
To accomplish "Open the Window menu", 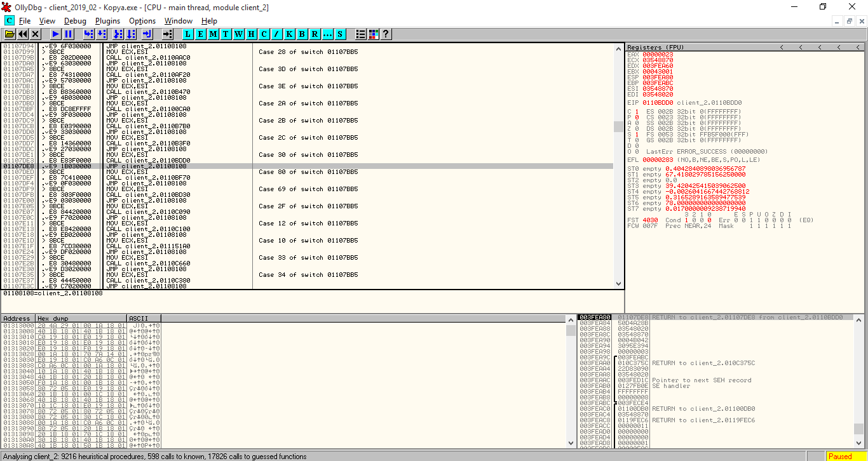I will (179, 21).
